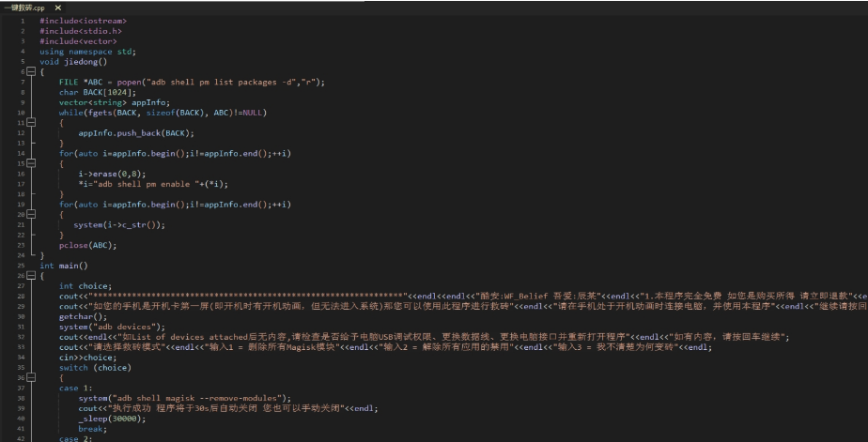Click line number 25 in the gutter
Screen dimensions: 868x442
click(20, 266)
